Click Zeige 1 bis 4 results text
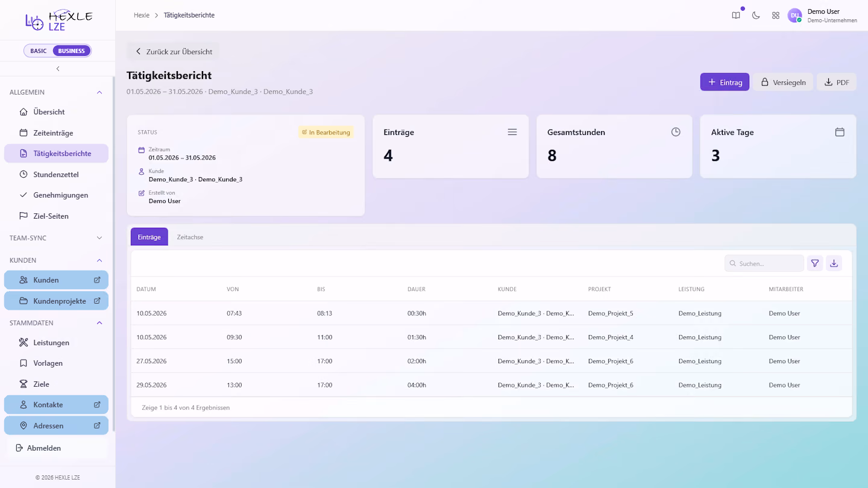868x488 pixels. pyautogui.click(x=186, y=408)
